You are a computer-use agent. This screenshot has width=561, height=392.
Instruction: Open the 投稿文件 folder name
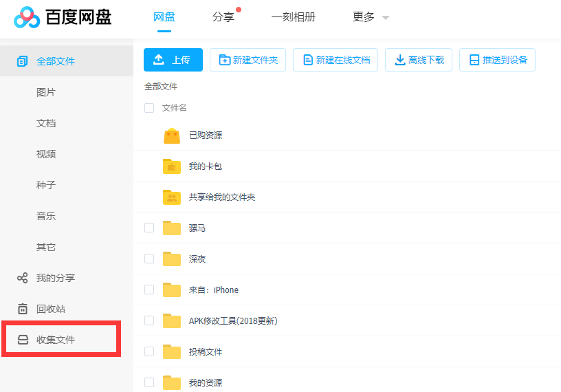click(206, 351)
